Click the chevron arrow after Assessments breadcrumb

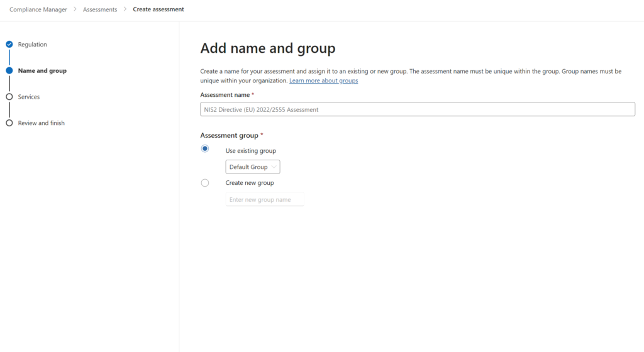[125, 9]
